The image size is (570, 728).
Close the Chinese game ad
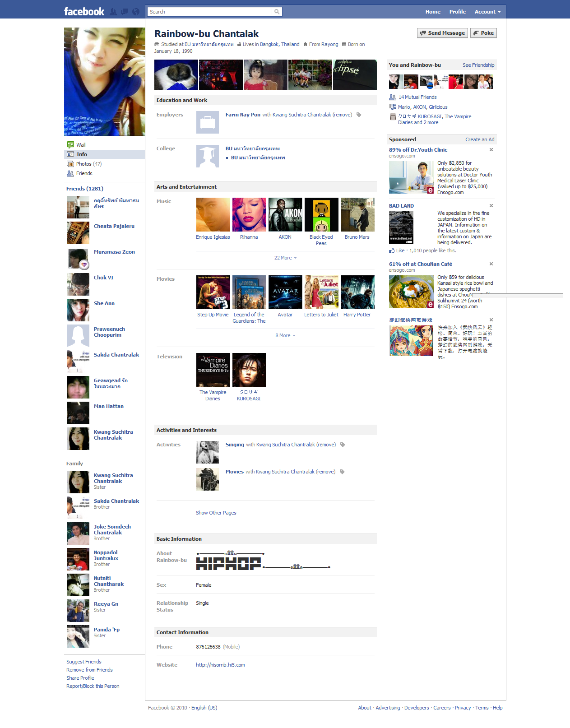tap(491, 320)
